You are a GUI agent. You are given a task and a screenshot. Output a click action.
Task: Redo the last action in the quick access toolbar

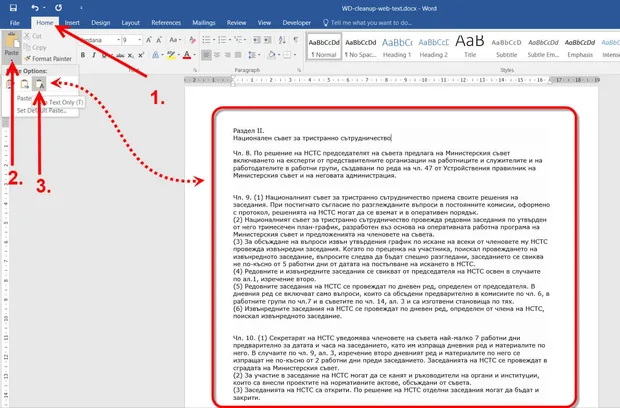tap(59, 8)
